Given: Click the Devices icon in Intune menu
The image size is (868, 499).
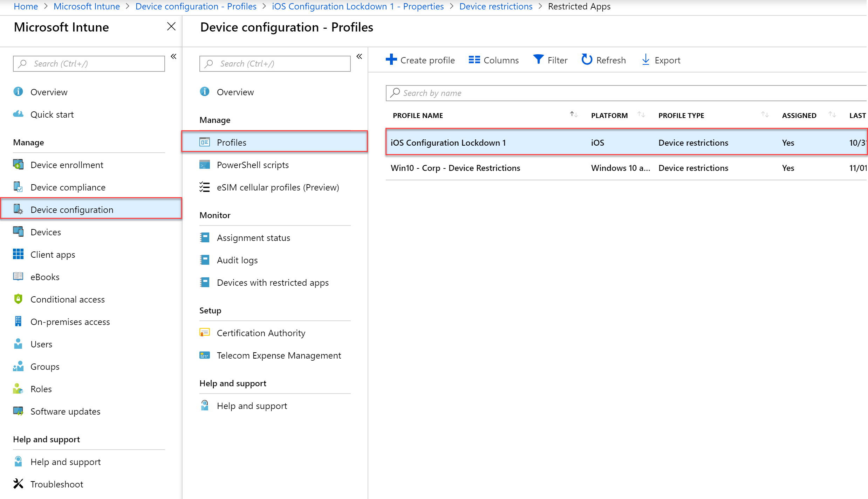Looking at the screenshot, I should (18, 231).
